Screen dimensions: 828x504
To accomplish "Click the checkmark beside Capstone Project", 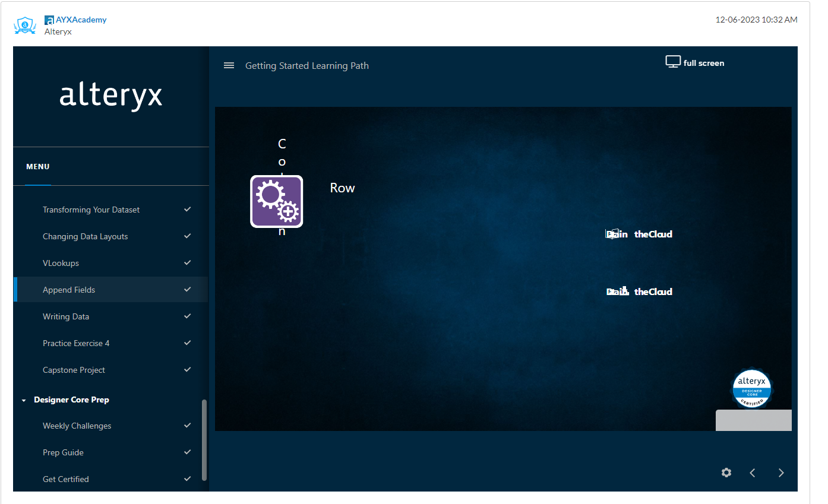I will (x=188, y=369).
